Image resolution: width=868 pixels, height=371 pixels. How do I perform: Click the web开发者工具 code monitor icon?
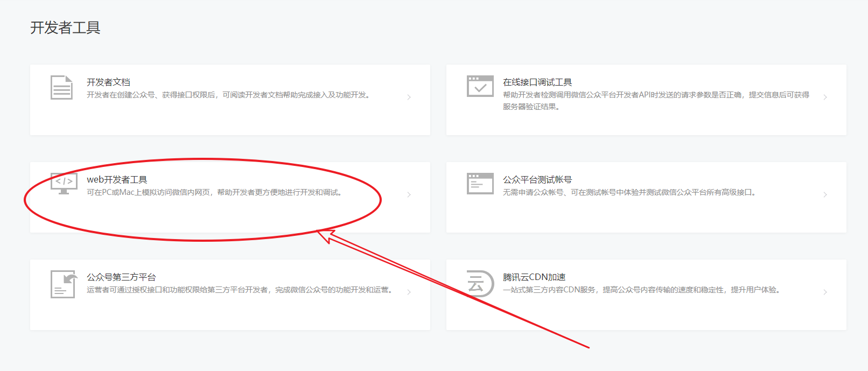(x=64, y=184)
